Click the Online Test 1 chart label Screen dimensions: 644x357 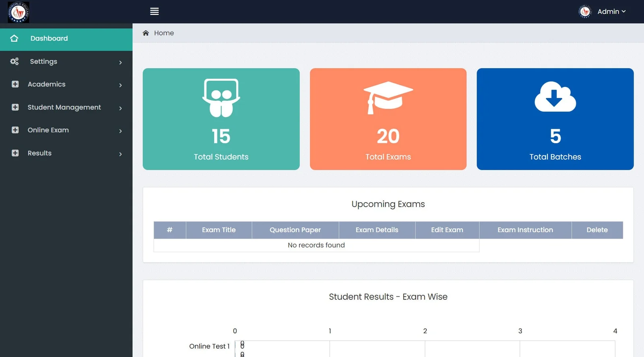pos(209,346)
